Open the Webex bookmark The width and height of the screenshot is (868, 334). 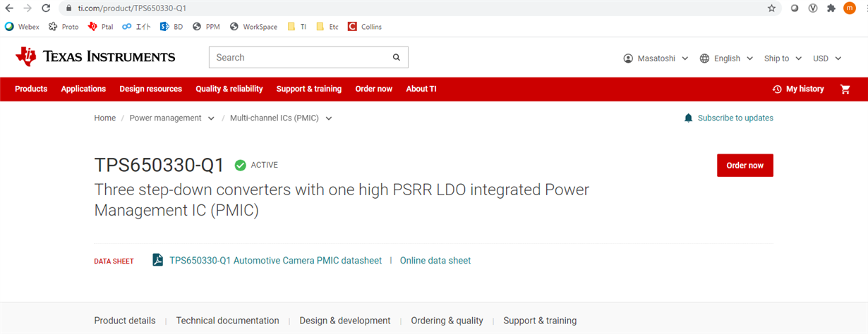22,27
